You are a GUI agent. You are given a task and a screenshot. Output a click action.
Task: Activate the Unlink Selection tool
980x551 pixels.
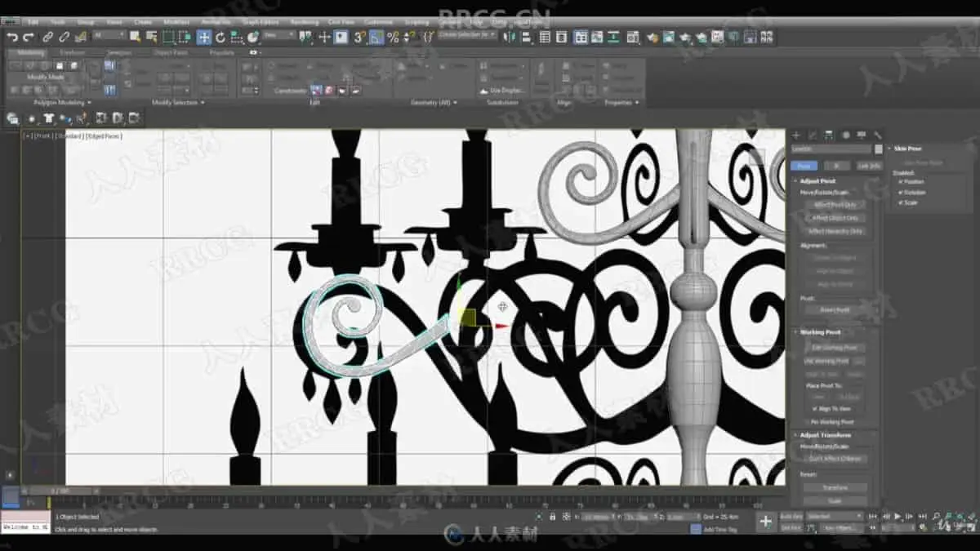[x=64, y=37]
